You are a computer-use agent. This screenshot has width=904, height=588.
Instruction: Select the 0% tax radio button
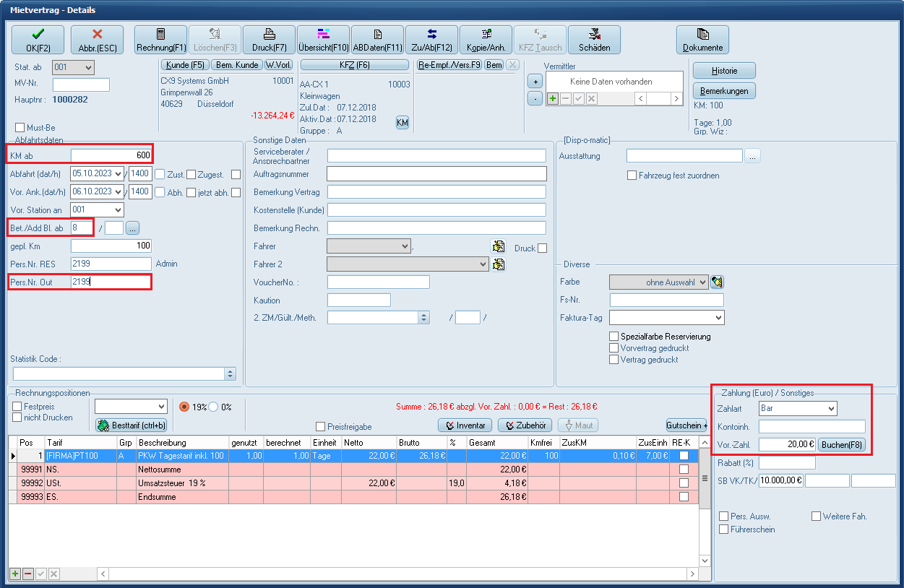213,407
